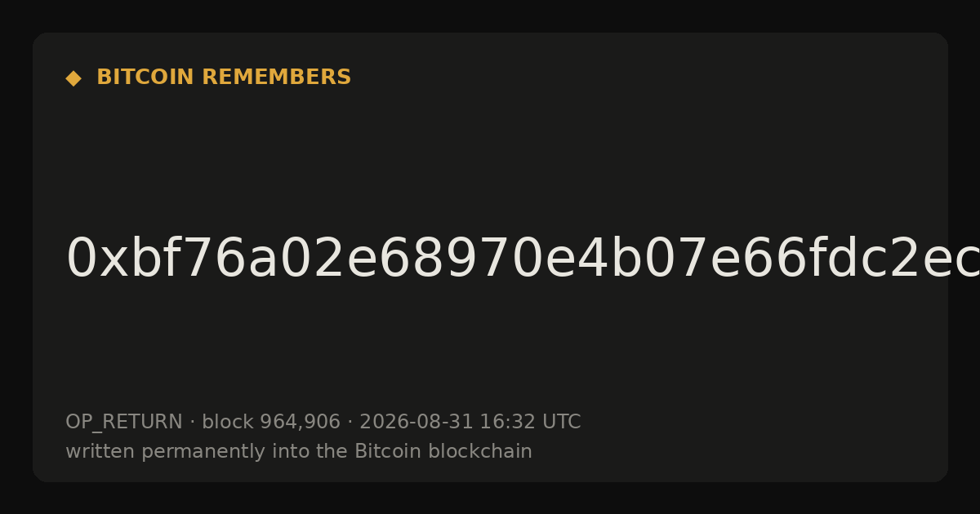The width and height of the screenshot is (980, 514).
Task: Select the BITCOIN REMEMBERS heading
Action: pyautogui.click(x=224, y=78)
